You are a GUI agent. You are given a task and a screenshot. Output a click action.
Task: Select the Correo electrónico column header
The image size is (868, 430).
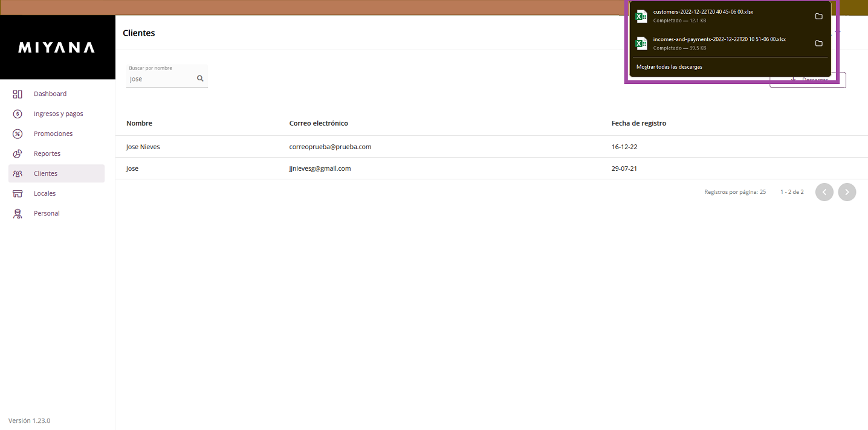pos(319,123)
